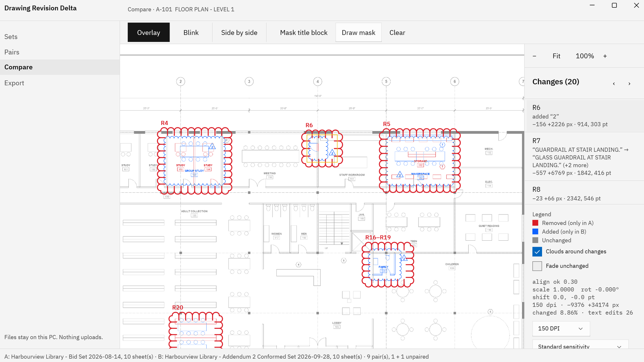The width and height of the screenshot is (644, 362).
Task: Go to next change arrow
Action: tap(629, 83)
